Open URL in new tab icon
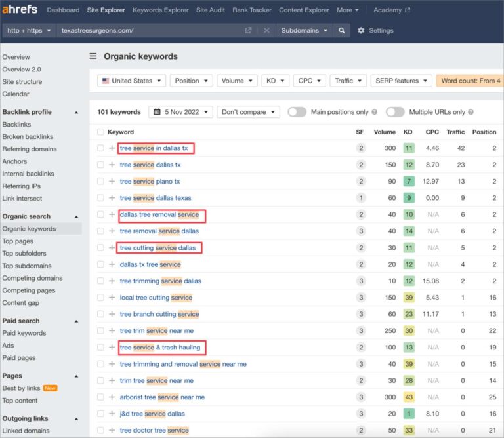This screenshot has height=438, width=504. [x=248, y=31]
